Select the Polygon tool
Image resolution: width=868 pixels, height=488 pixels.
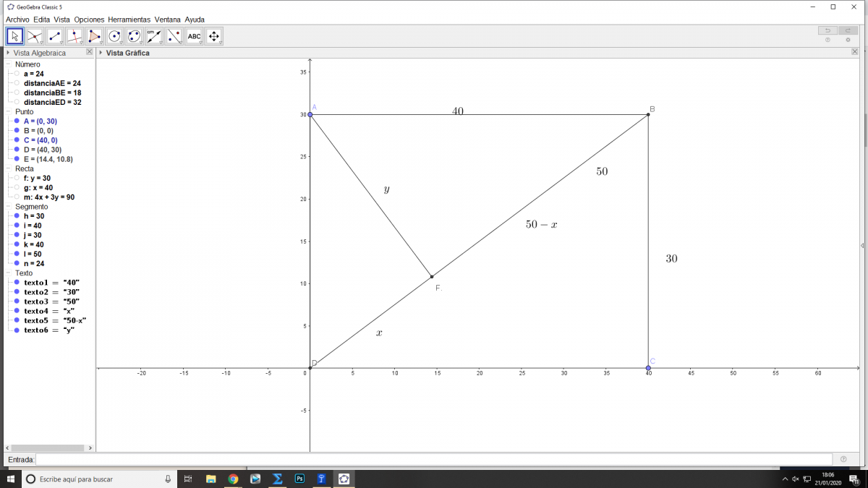(95, 36)
